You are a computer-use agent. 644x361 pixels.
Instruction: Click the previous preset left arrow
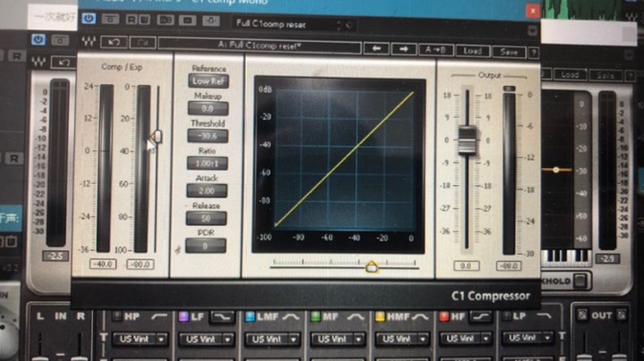point(377,49)
